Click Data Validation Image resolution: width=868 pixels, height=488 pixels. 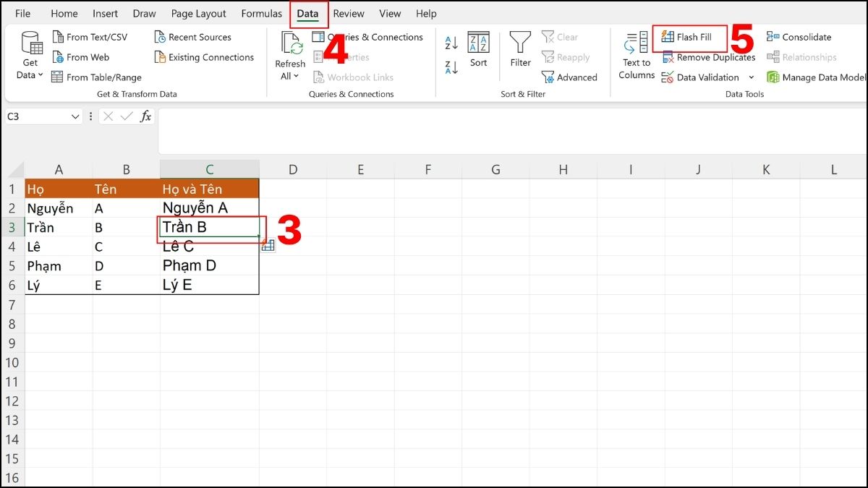[700, 77]
